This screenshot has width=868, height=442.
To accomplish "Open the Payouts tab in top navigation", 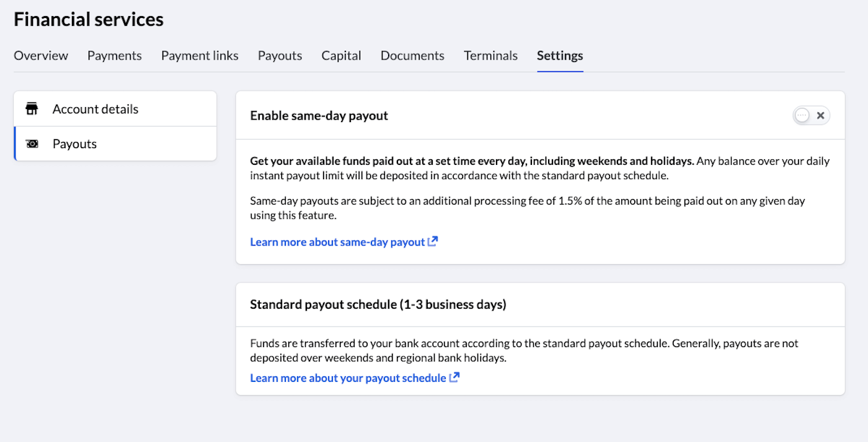I will [x=280, y=56].
